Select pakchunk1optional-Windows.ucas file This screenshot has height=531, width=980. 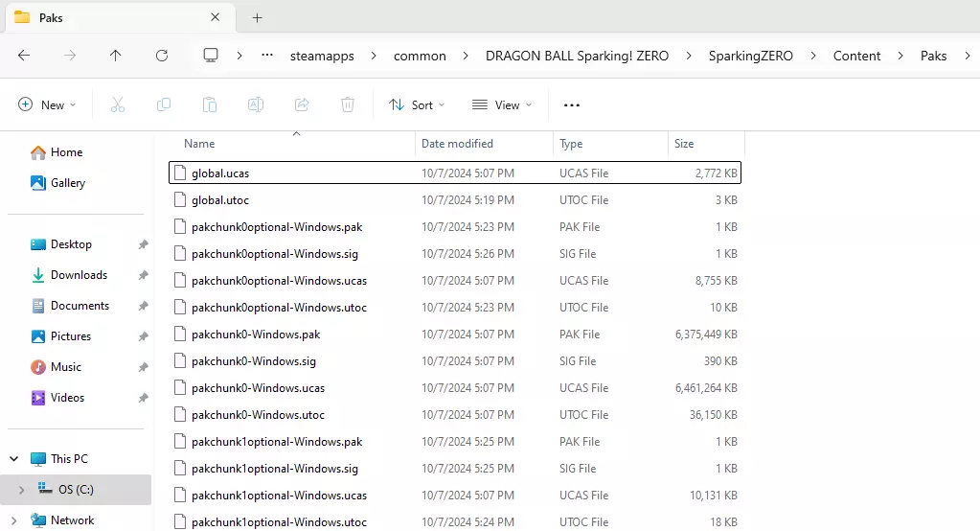point(455,496)
